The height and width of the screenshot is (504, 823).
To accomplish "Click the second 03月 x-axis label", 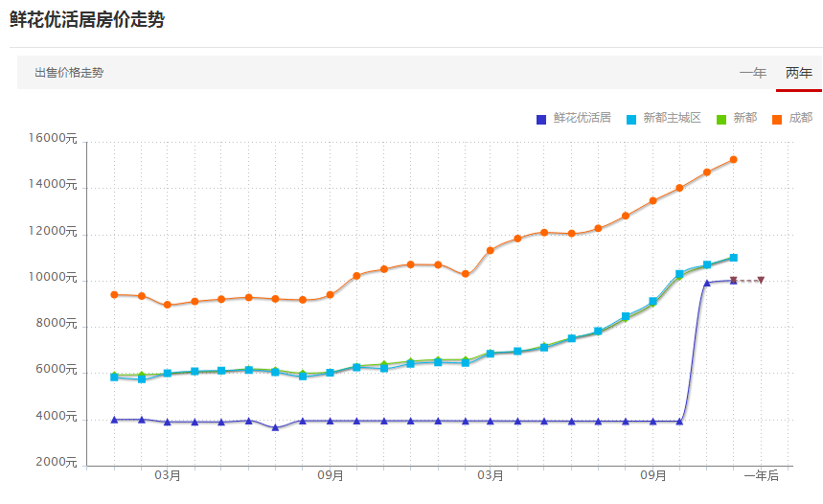I will pos(491,475).
